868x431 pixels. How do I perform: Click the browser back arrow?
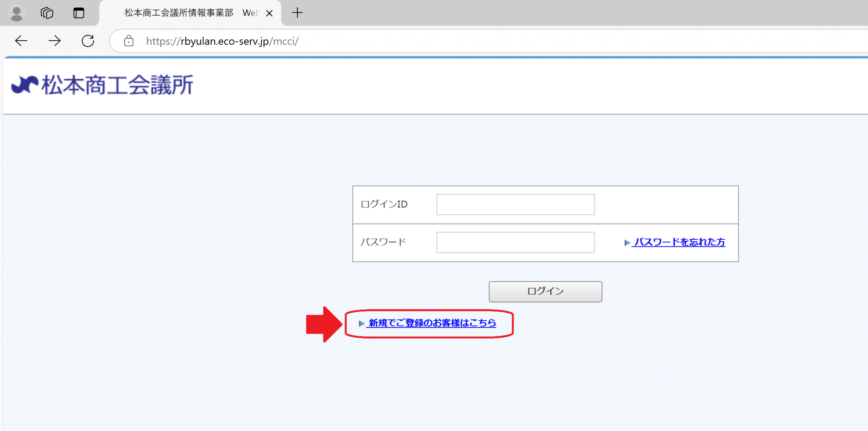[21, 41]
